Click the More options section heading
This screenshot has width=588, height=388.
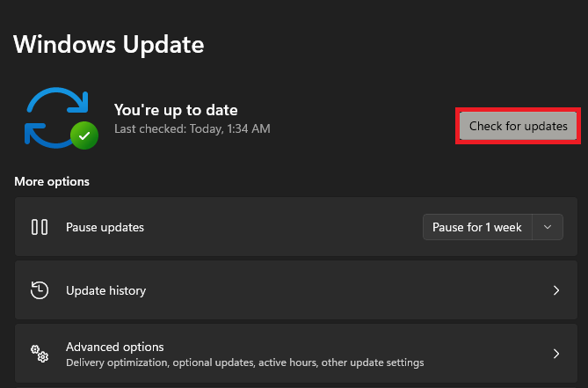[x=52, y=181]
